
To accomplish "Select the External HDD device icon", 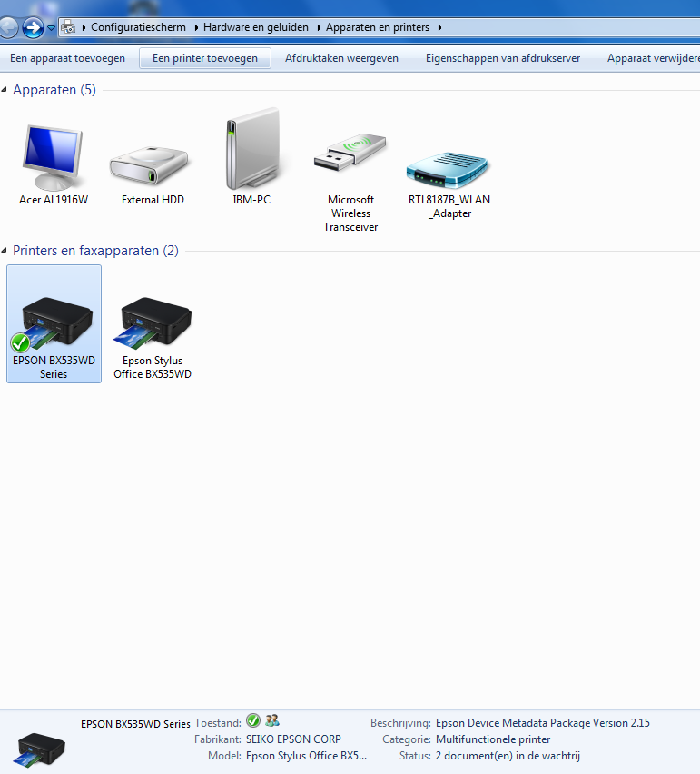I will pos(150,165).
